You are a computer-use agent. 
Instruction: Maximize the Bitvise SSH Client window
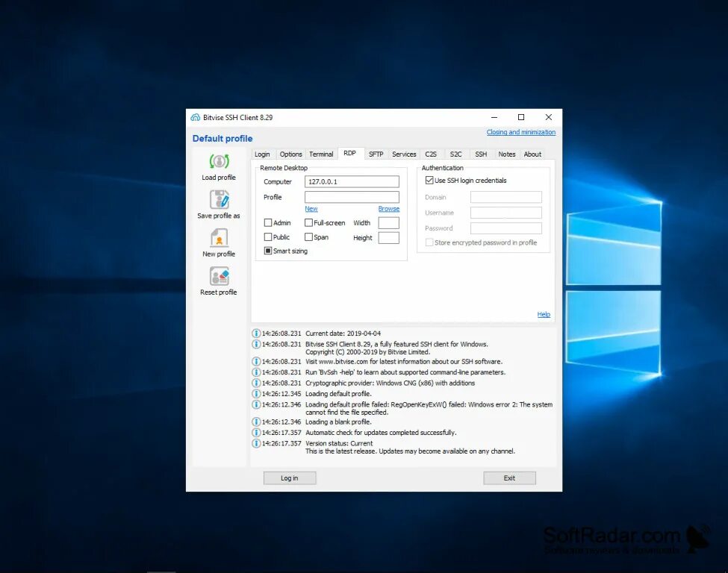(x=521, y=117)
